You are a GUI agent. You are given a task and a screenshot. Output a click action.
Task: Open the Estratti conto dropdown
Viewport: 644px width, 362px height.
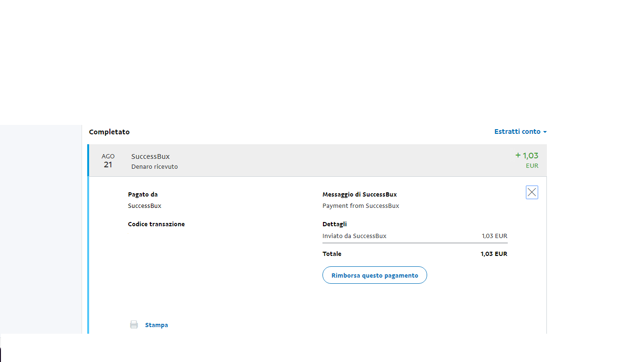click(x=520, y=132)
